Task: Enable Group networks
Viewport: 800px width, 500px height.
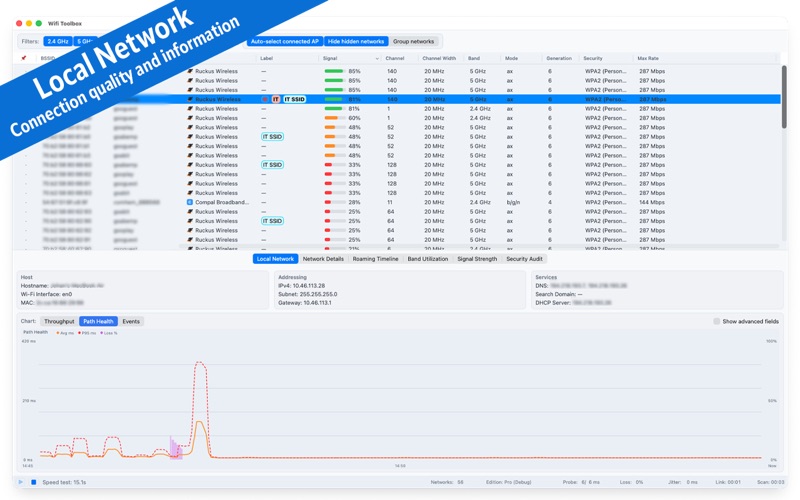Action: [413, 41]
